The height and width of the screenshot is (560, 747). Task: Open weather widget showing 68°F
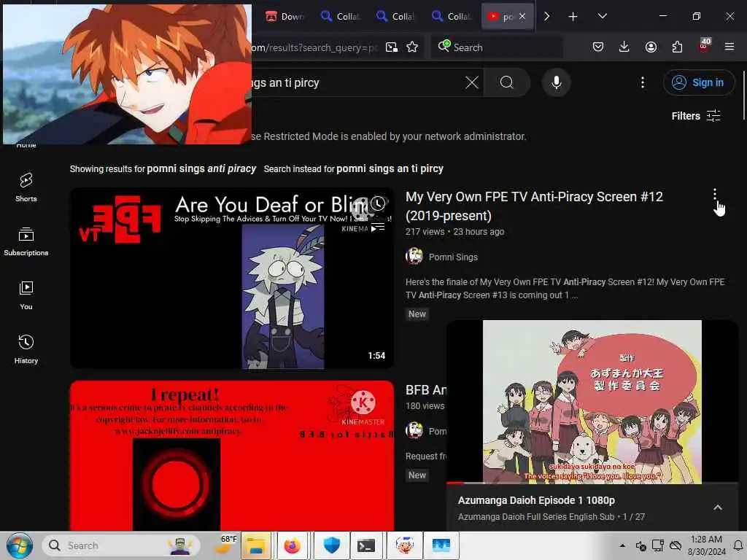tap(225, 544)
